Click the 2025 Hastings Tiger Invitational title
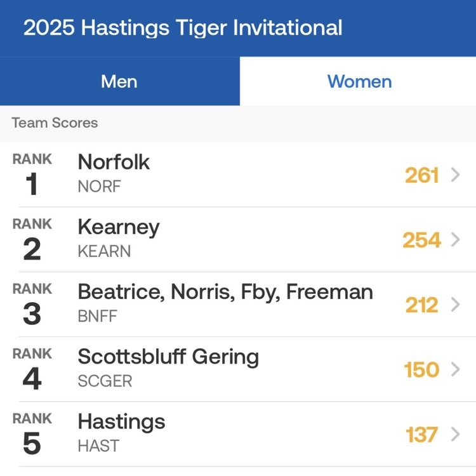The width and height of the screenshot is (476, 476). coord(183,28)
